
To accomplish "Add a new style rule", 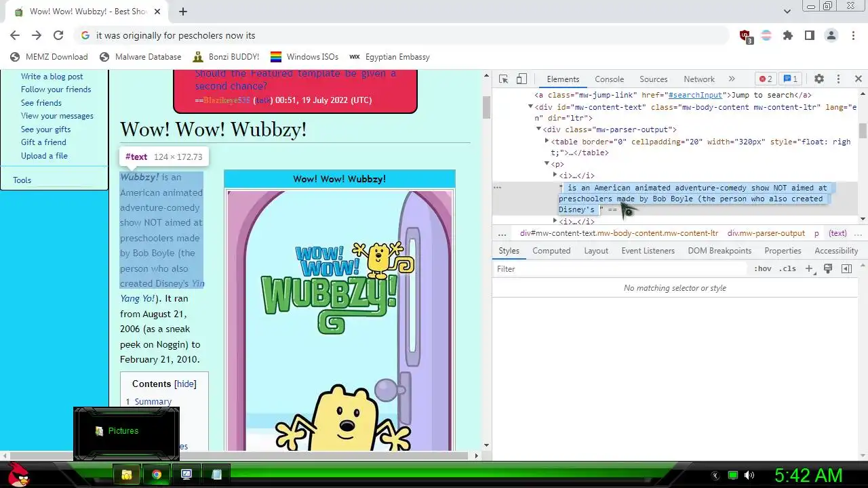I will [808, 269].
